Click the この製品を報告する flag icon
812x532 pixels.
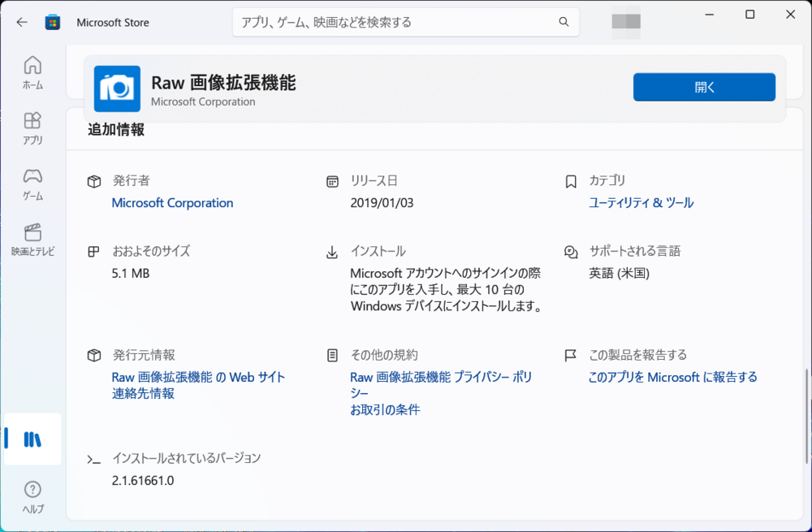point(570,356)
